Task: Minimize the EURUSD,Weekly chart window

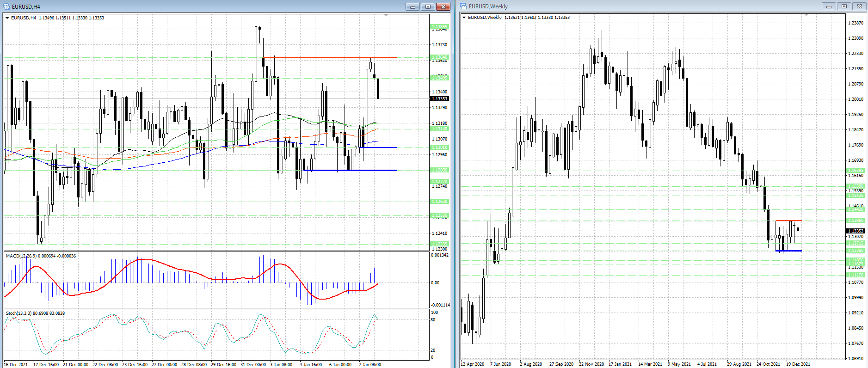Action: coord(829,6)
